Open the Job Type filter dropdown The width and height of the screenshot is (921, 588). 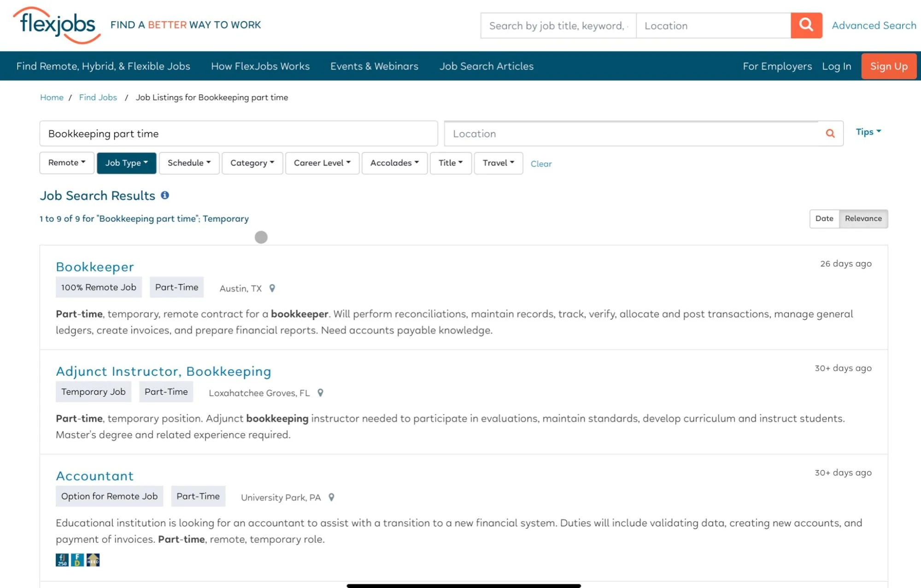(126, 163)
